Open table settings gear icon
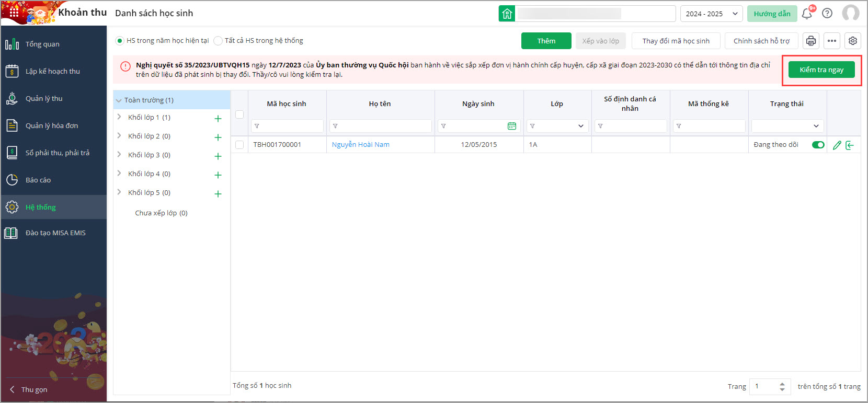 click(x=853, y=41)
